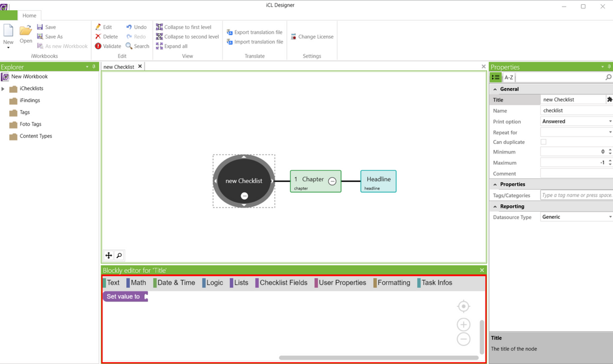613x364 pixels.
Task: Click the Change License icon
Action: click(293, 37)
